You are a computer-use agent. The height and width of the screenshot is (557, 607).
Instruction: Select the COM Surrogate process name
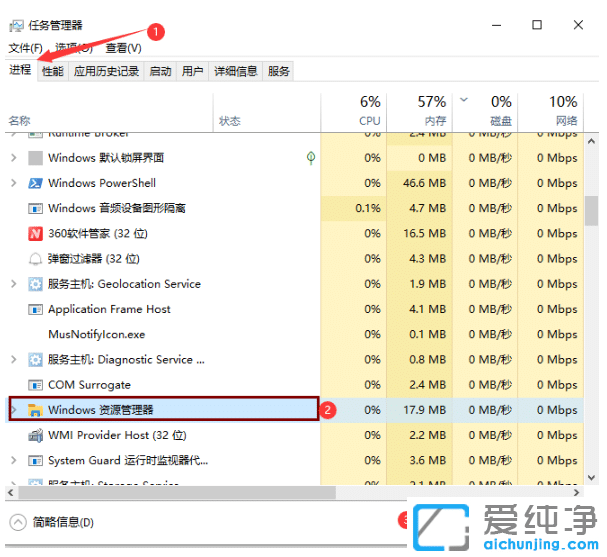[x=89, y=385]
